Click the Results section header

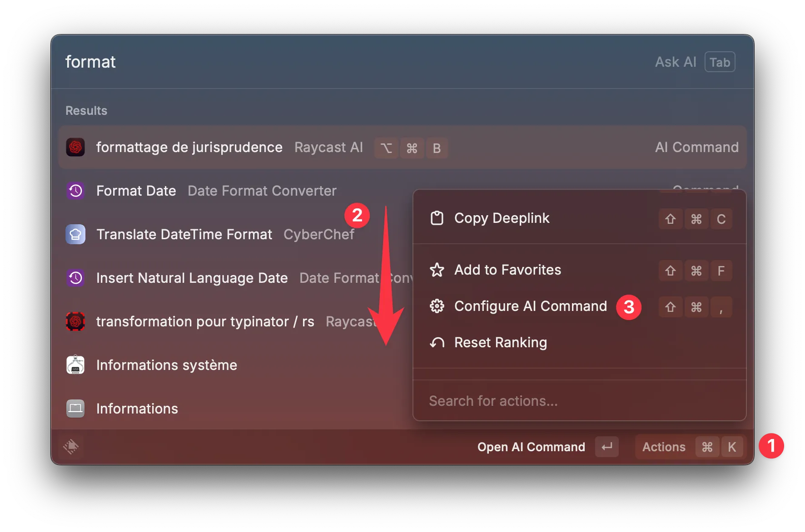pyautogui.click(x=86, y=111)
